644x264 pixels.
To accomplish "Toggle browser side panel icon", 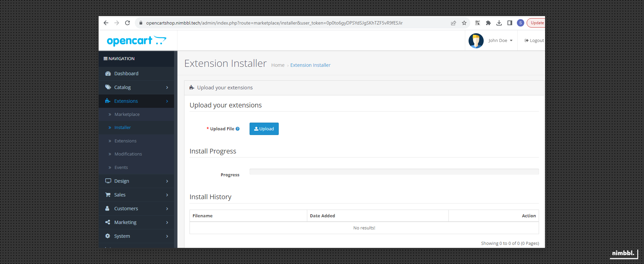I will click(510, 23).
